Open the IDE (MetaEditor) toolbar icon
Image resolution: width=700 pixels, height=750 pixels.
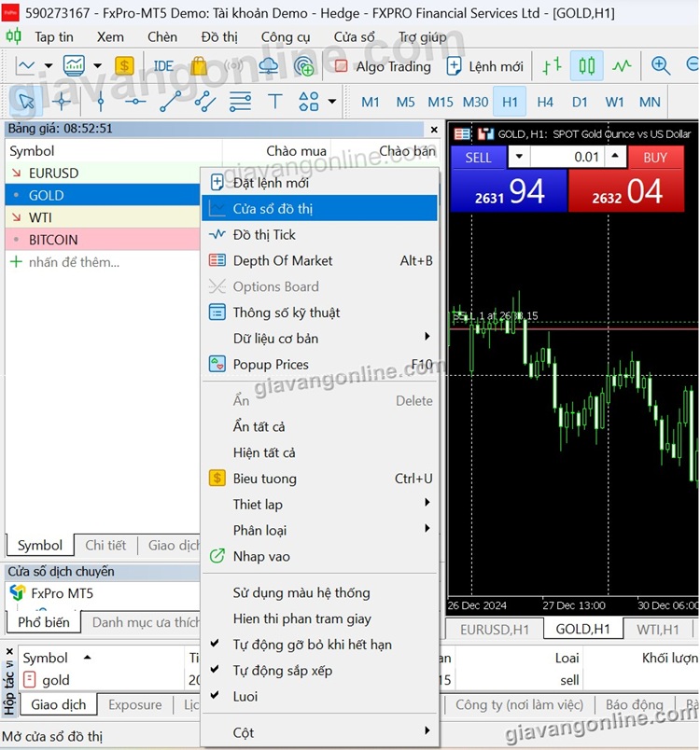coord(163,66)
